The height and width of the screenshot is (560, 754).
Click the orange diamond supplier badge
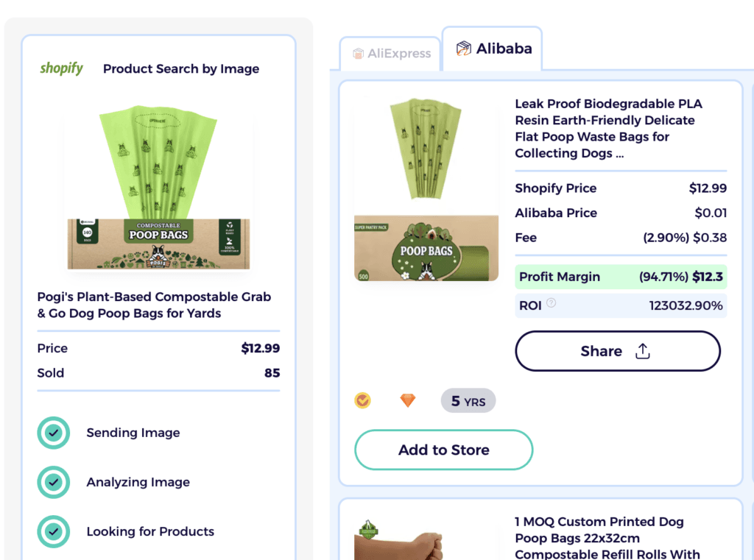pyautogui.click(x=408, y=400)
